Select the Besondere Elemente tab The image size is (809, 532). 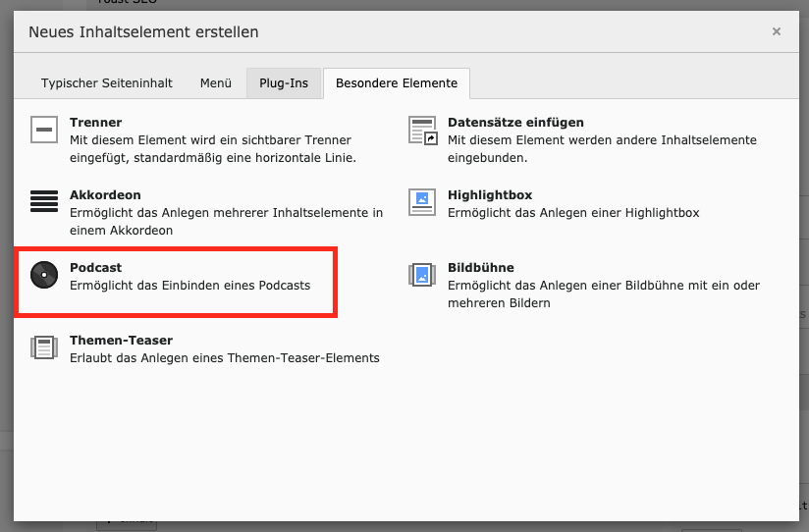tap(397, 83)
